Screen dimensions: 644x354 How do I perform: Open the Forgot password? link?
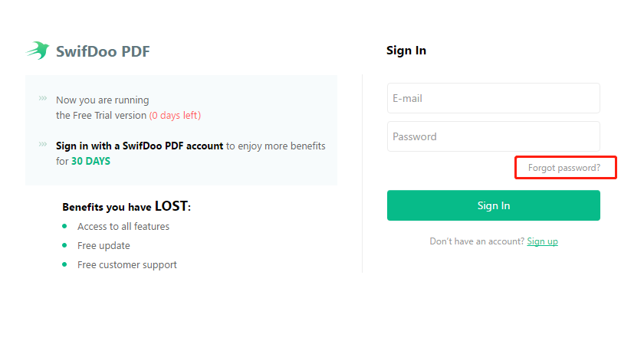(x=564, y=168)
